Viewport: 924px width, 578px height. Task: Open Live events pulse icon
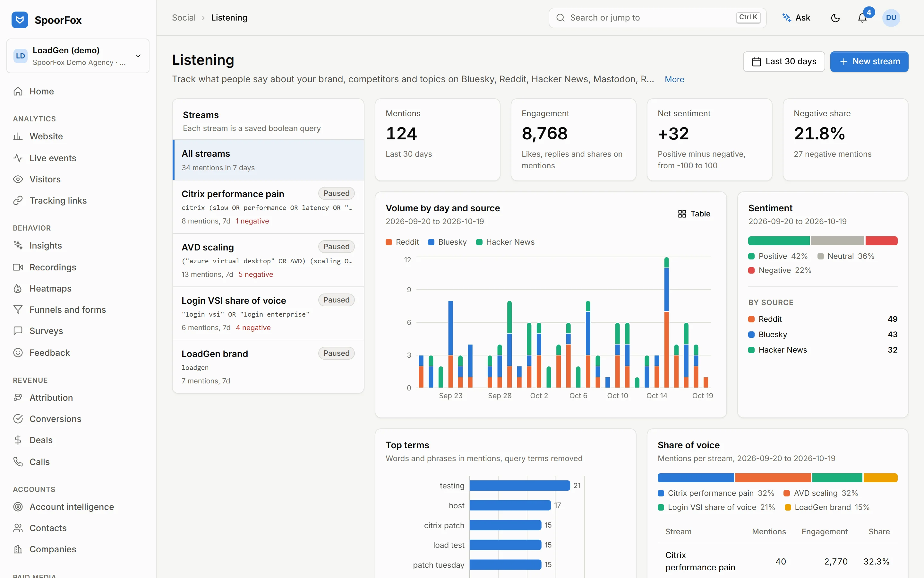(18, 158)
